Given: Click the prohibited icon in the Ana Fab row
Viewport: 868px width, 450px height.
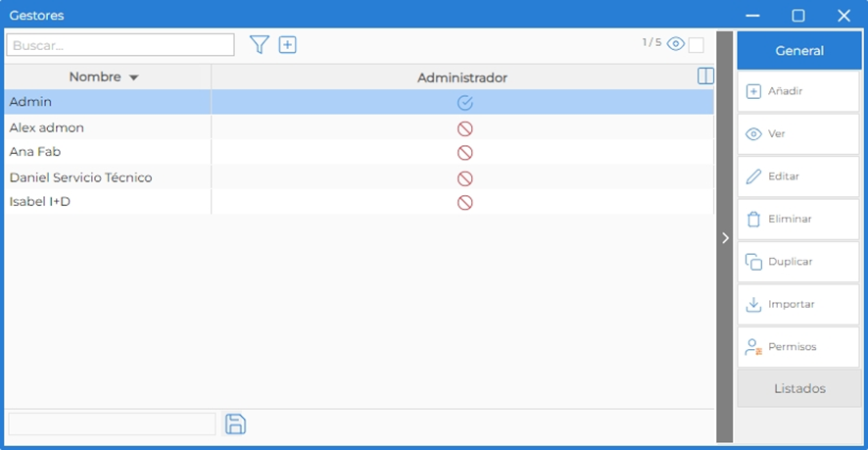Looking at the screenshot, I should tap(465, 152).
